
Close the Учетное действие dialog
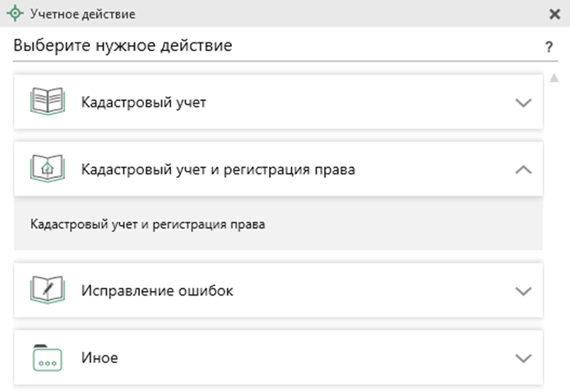(x=555, y=14)
